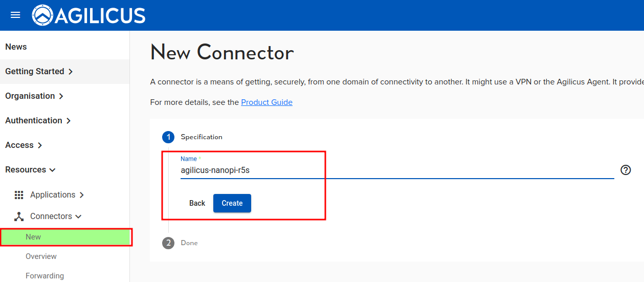Expand the Authentication menu
The image size is (644, 282).
pos(38,121)
